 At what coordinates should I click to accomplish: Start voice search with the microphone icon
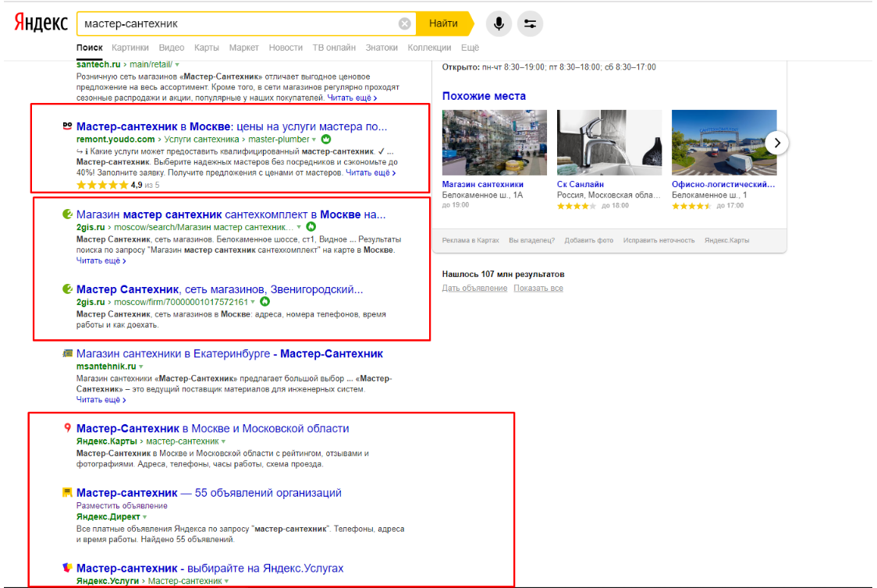[499, 23]
